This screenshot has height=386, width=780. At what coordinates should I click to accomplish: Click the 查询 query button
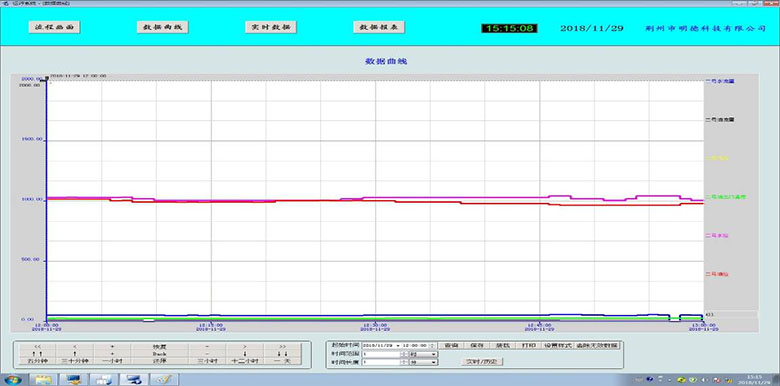[451, 345]
